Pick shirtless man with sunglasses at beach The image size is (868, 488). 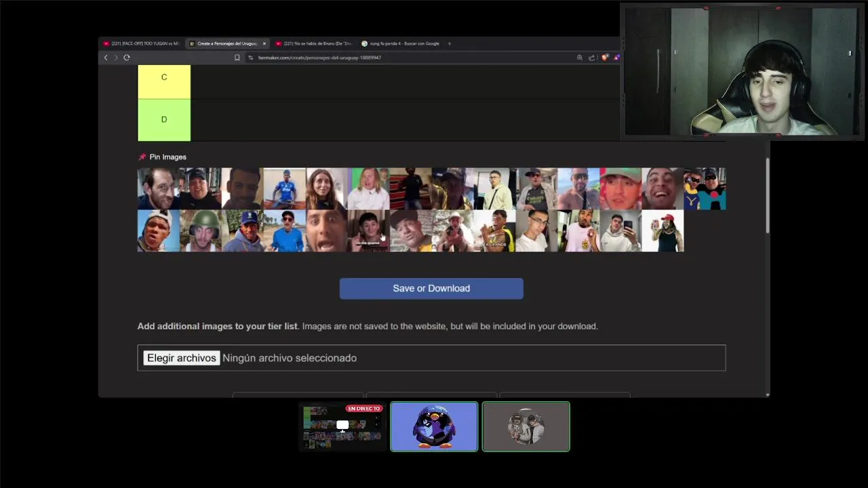tap(579, 188)
